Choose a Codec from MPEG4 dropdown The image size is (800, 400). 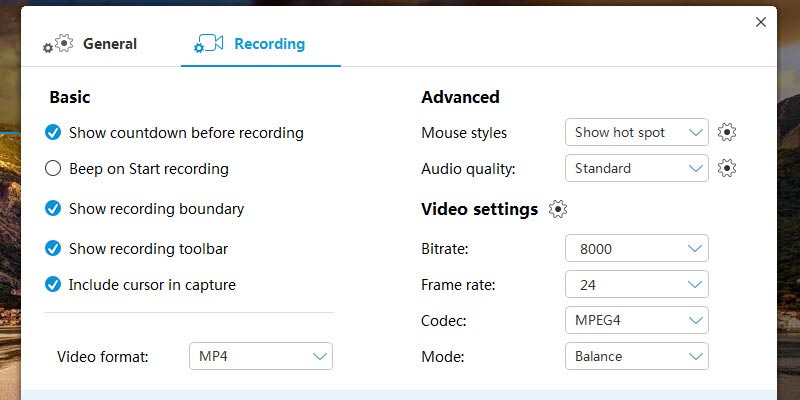(x=636, y=320)
